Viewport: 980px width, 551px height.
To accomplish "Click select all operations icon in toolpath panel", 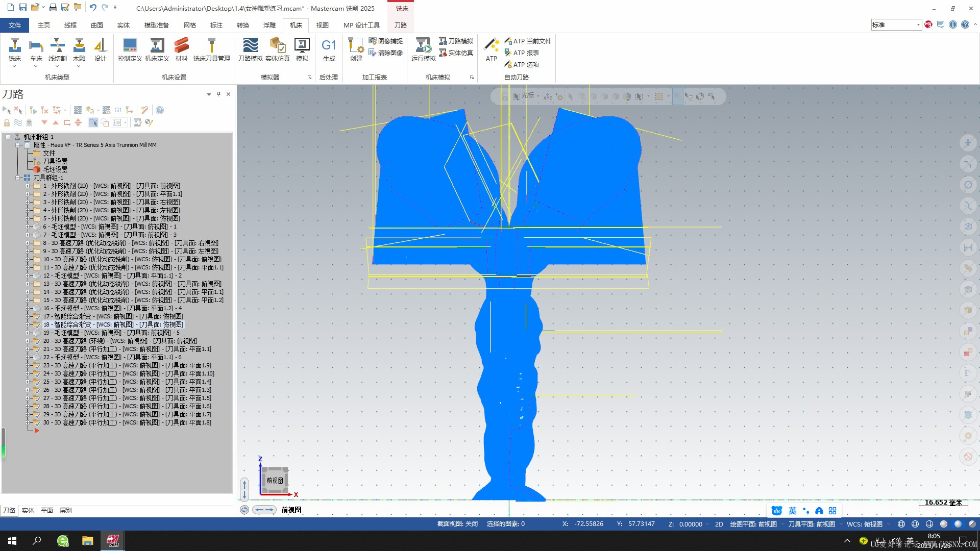I will [x=7, y=110].
